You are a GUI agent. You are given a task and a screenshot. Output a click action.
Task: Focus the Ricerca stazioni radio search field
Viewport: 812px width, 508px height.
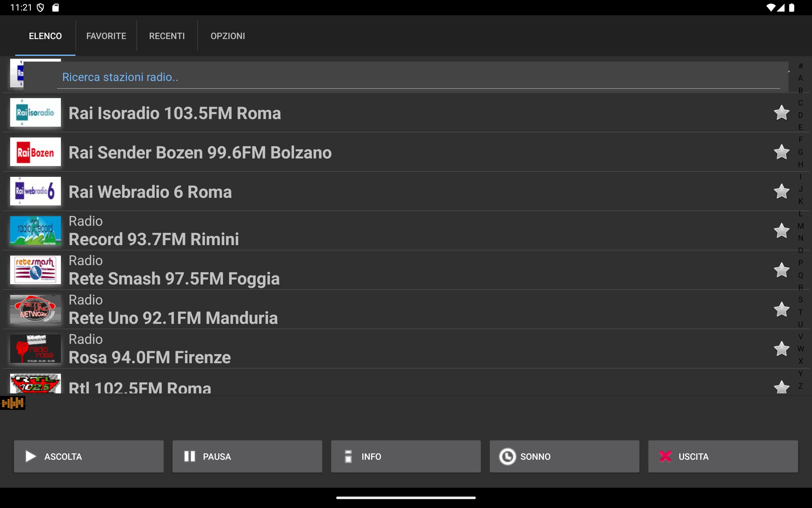[418, 77]
